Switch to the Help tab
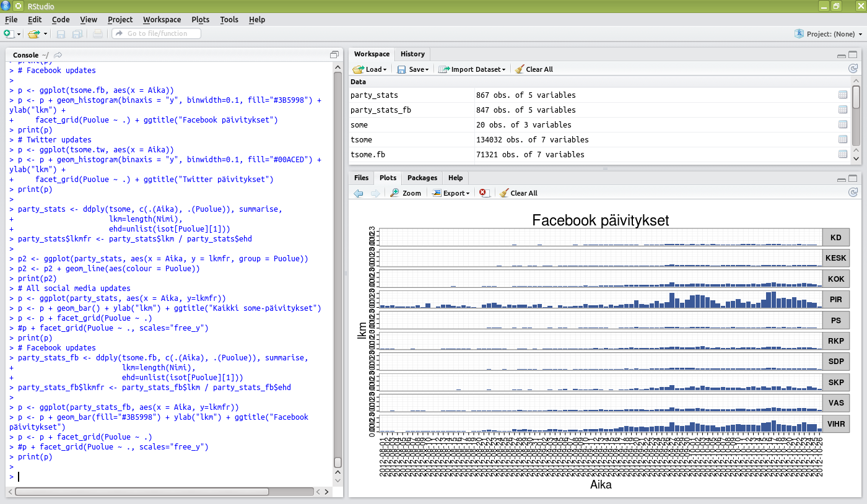867x504 pixels. coord(455,178)
